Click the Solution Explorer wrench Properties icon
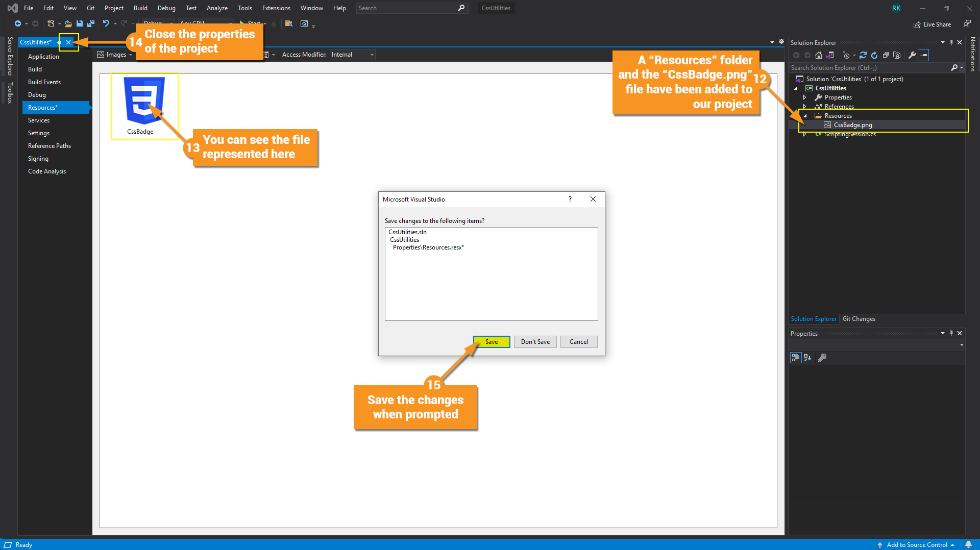980x550 pixels. pyautogui.click(x=912, y=55)
